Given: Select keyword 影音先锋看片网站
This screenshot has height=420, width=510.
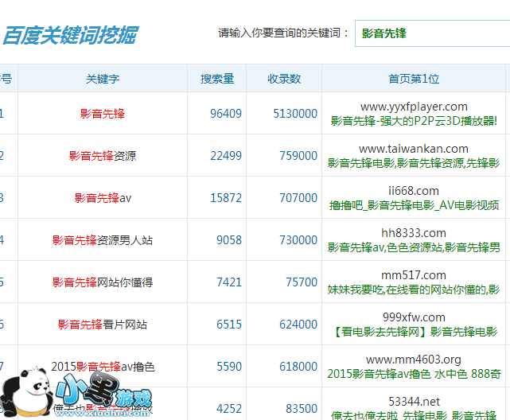Looking at the screenshot, I should click(x=103, y=324).
